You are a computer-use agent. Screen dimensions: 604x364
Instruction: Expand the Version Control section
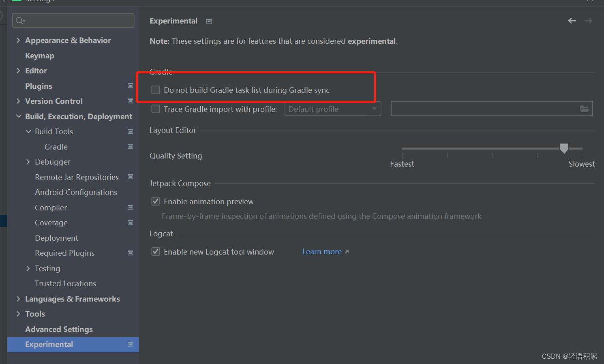click(18, 101)
